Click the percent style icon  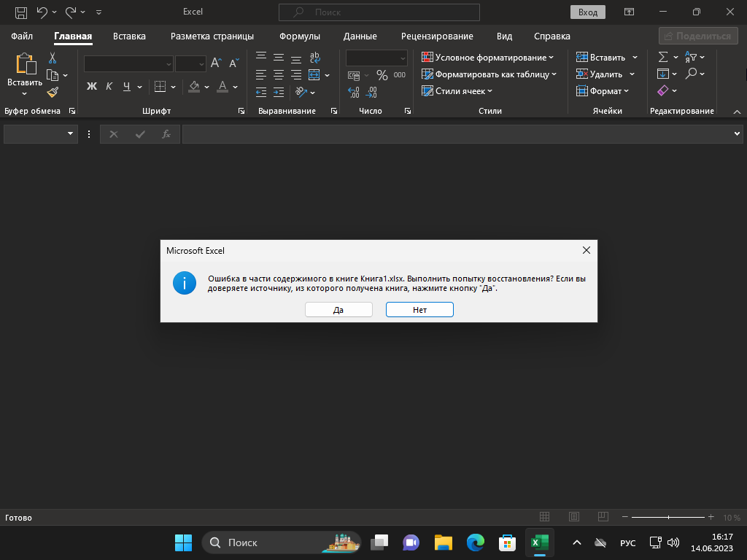(382, 75)
